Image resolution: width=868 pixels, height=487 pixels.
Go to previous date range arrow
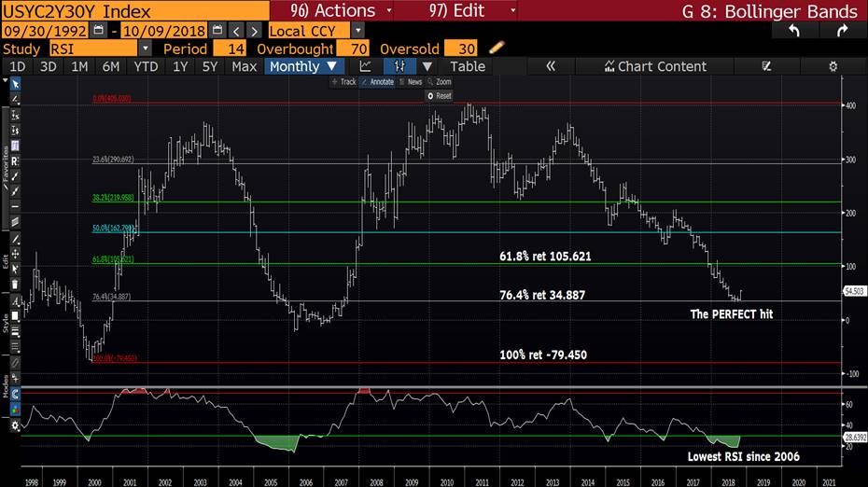(236, 31)
